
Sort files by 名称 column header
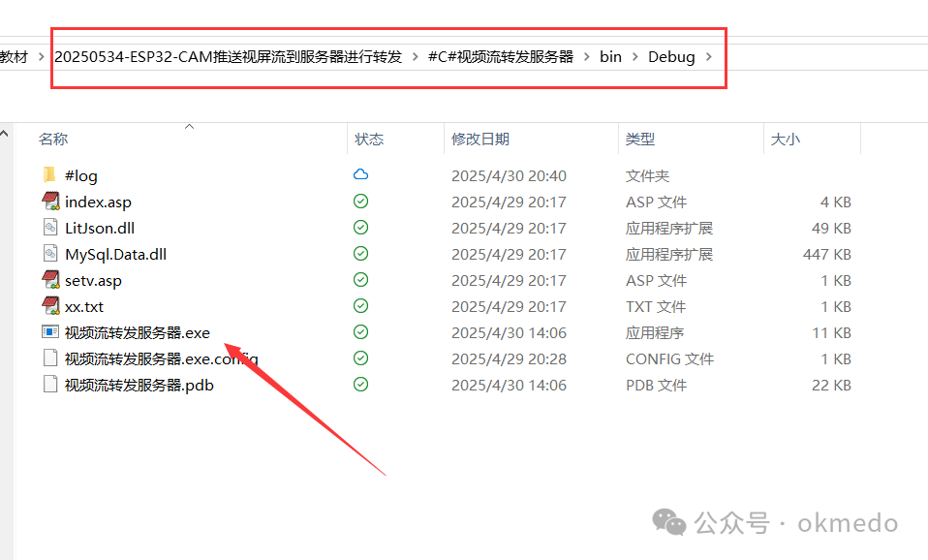(53, 140)
